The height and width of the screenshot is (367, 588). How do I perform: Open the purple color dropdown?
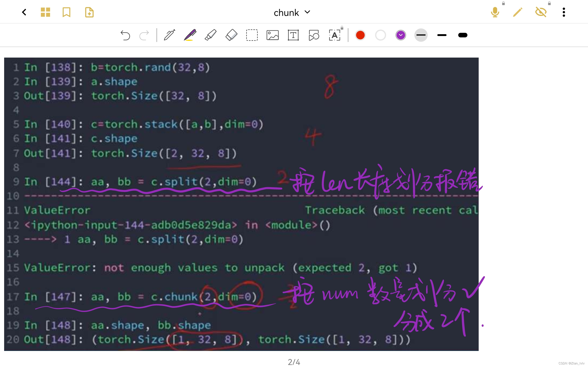point(400,35)
